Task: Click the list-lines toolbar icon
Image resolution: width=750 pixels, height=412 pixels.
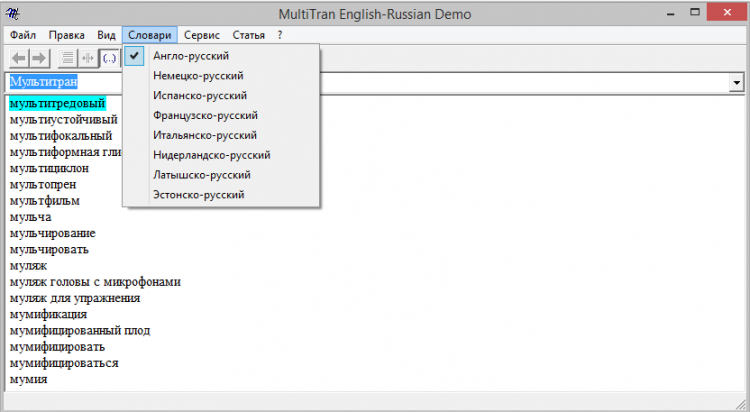Action: click(68, 58)
